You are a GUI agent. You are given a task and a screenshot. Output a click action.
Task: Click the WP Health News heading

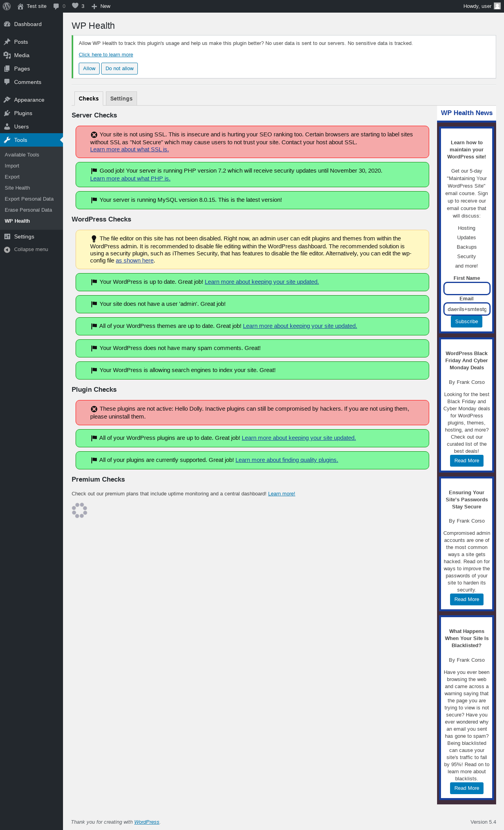[x=467, y=113]
